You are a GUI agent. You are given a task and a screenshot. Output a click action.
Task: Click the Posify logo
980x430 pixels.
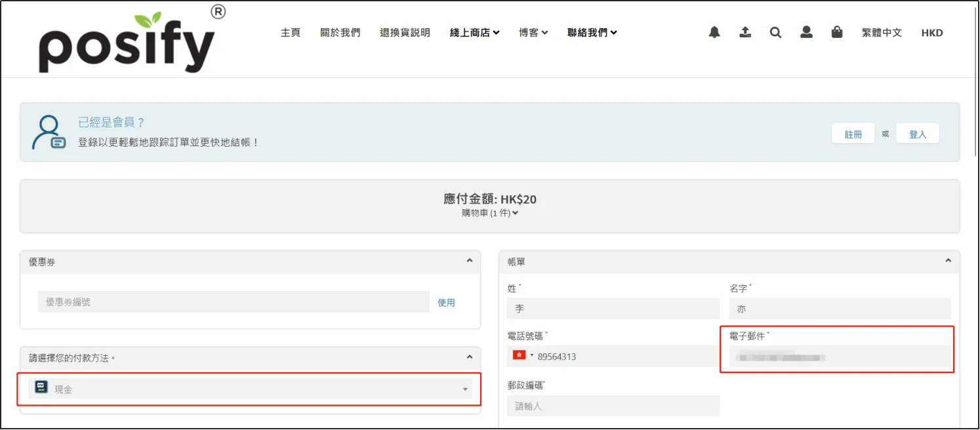tap(127, 43)
